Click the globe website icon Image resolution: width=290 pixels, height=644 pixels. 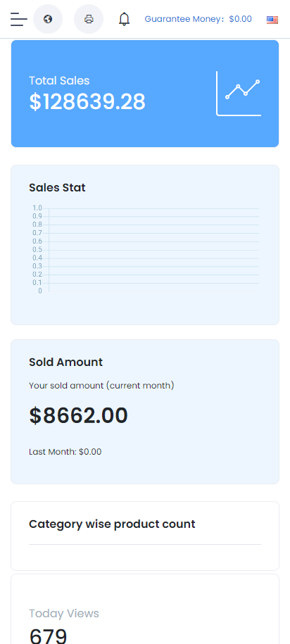click(48, 19)
